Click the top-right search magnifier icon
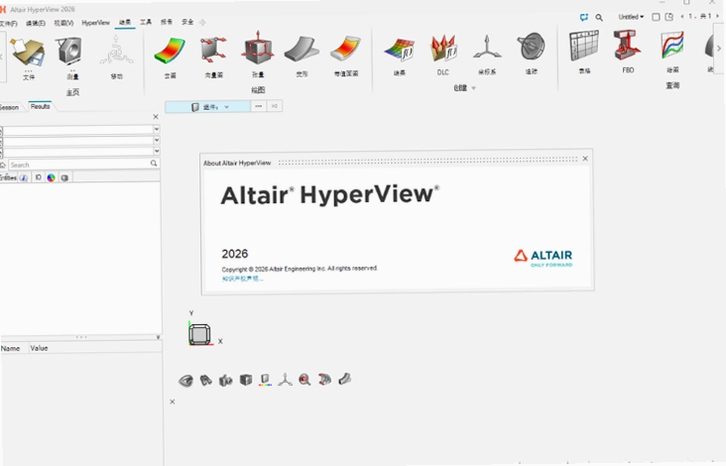Screen dimensions: 726x466 click(599, 17)
